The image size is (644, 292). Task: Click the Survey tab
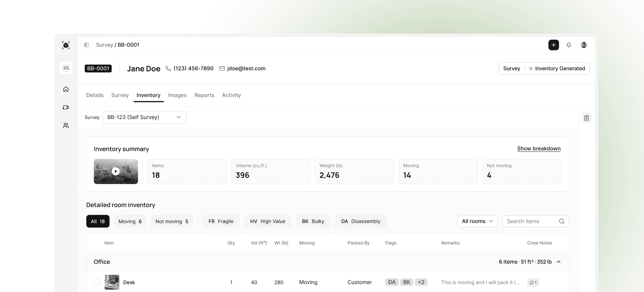pyautogui.click(x=120, y=95)
